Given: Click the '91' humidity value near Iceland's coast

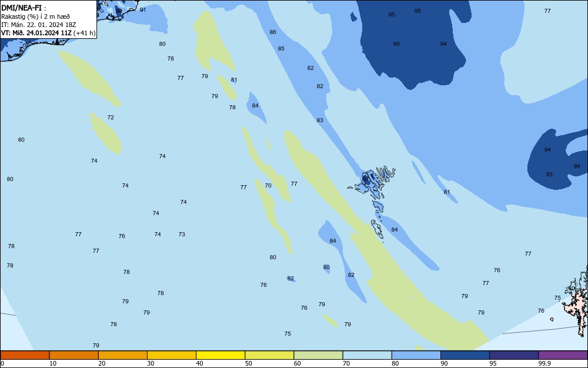Looking at the screenshot, I should (x=143, y=10).
